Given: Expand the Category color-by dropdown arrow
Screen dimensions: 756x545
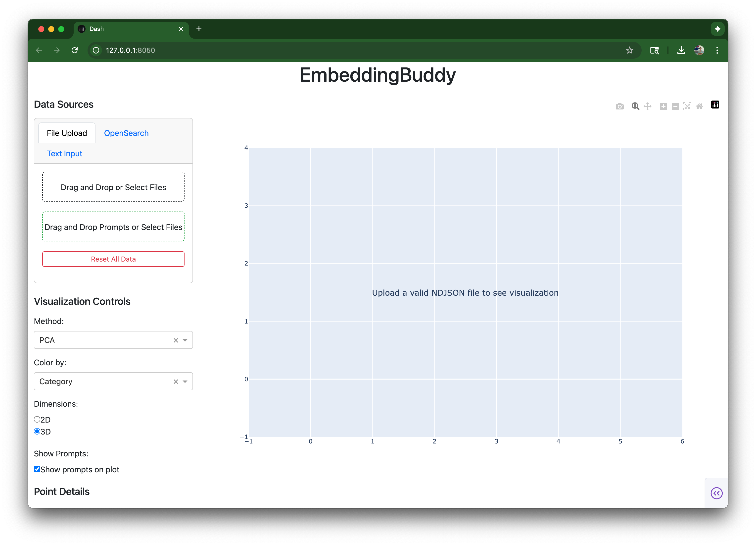Looking at the screenshot, I should coord(185,381).
